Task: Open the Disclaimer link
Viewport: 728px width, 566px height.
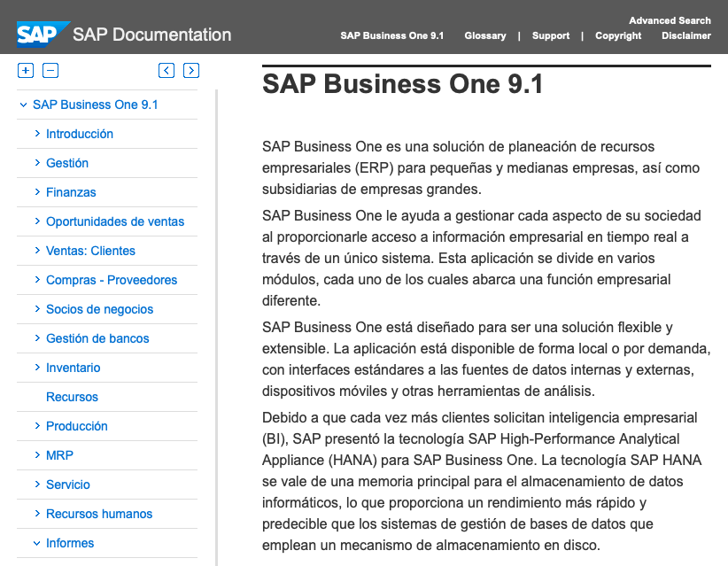Action: coord(686,35)
